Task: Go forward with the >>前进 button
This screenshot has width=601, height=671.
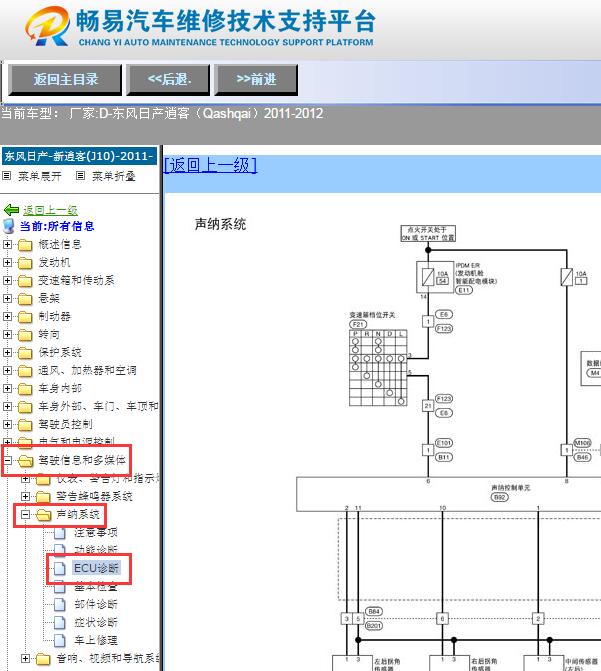Action: (256, 80)
